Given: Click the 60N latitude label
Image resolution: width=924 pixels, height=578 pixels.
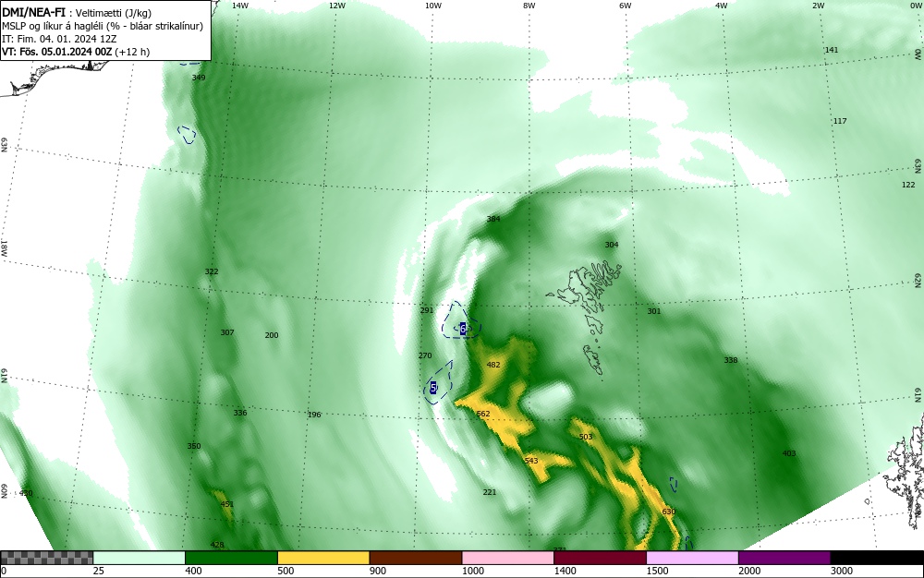Looking at the screenshot, I should [4, 491].
